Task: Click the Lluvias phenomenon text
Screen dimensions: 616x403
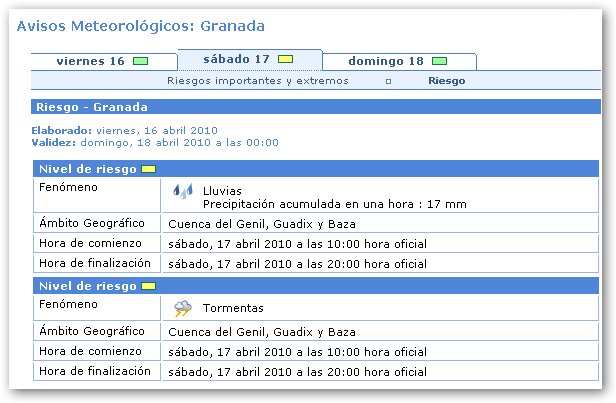Action: coord(222,190)
